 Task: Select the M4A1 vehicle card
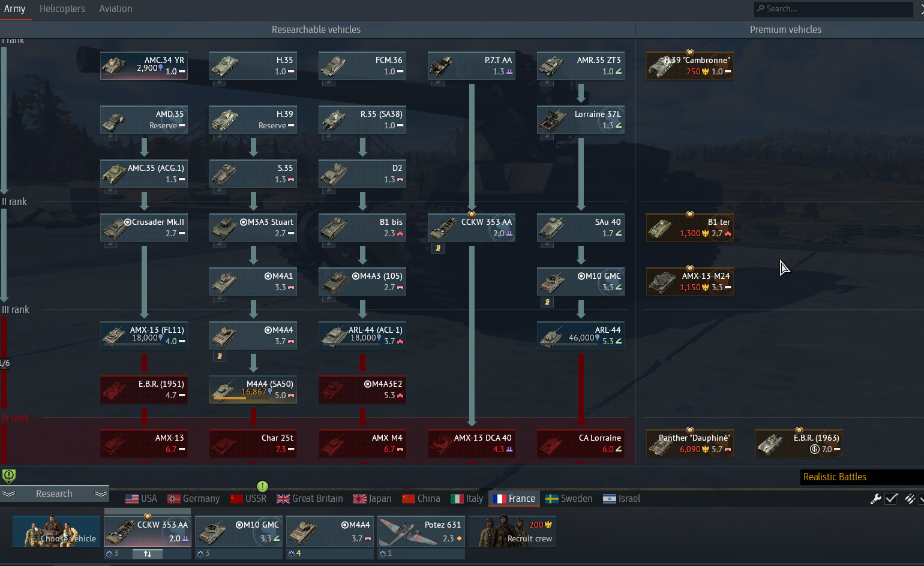(253, 282)
